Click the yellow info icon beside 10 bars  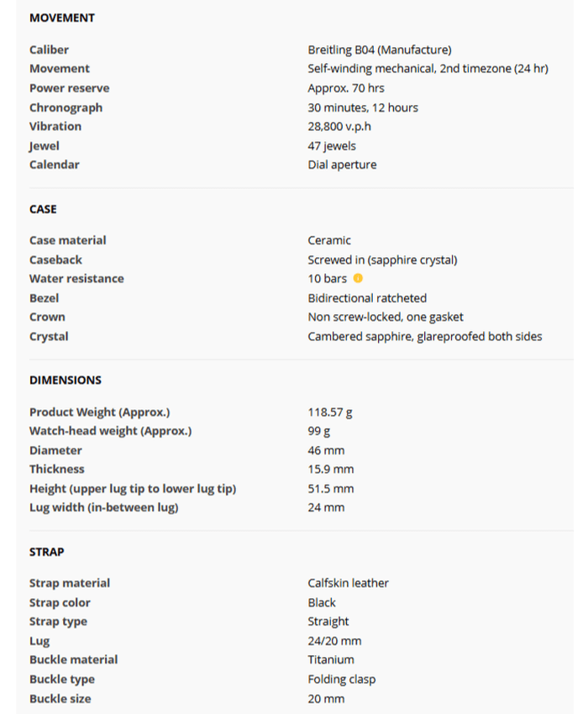pos(358,279)
